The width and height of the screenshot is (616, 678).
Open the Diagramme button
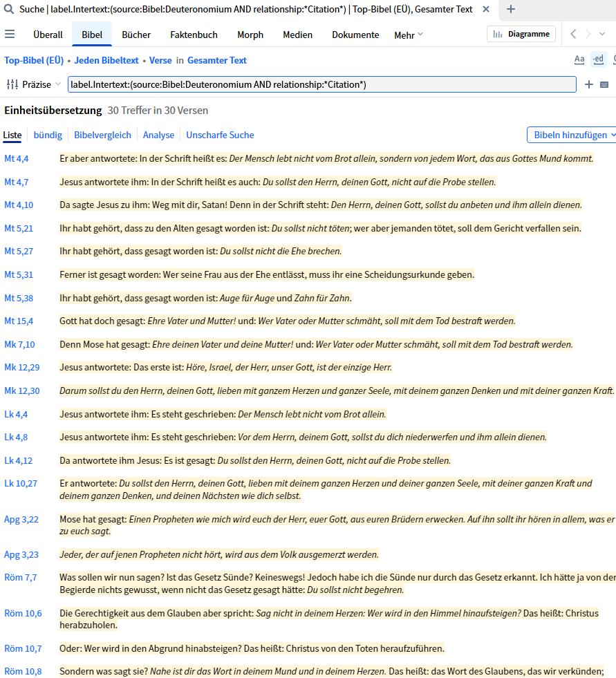[x=521, y=34]
